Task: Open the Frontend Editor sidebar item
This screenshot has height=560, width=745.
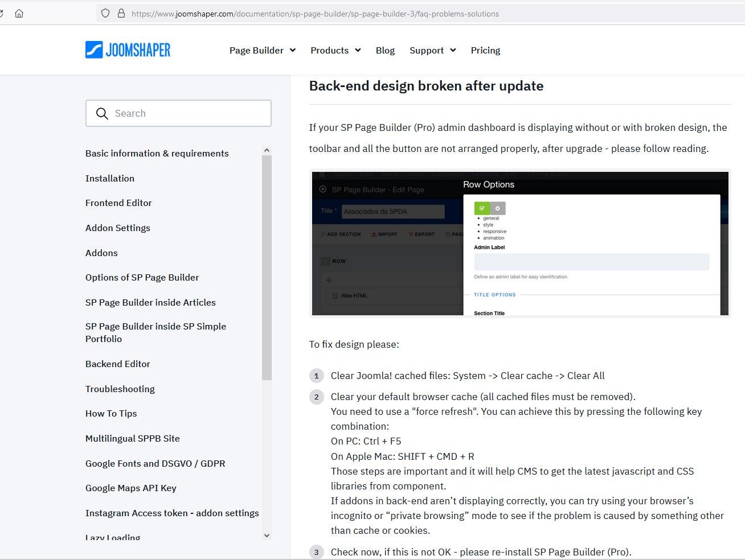Action: click(118, 203)
